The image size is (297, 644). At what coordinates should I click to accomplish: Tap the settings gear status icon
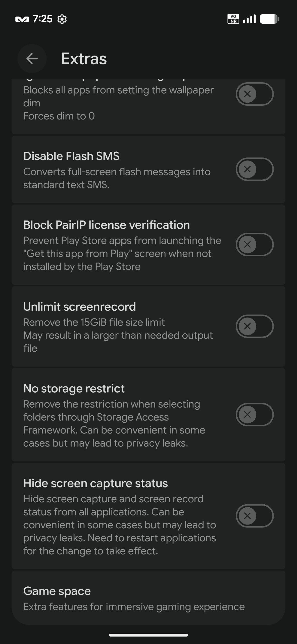pos(62,19)
